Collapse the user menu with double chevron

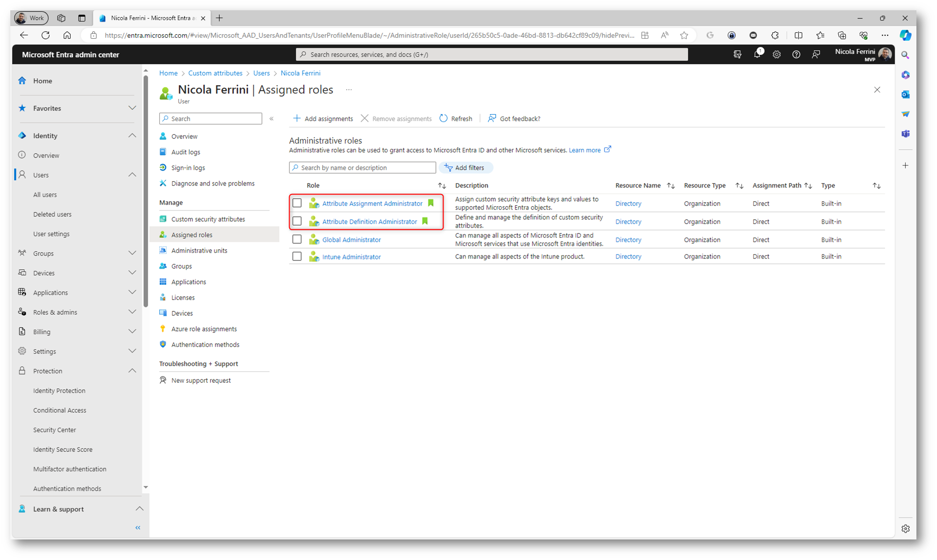tap(271, 118)
